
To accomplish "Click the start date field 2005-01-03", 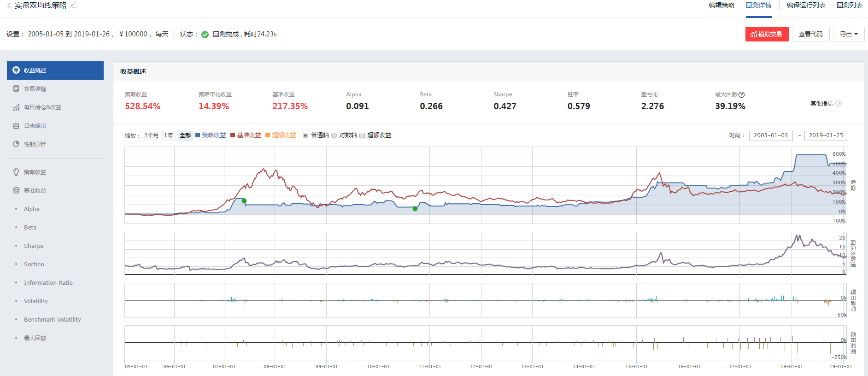I will tap(771, 135).
